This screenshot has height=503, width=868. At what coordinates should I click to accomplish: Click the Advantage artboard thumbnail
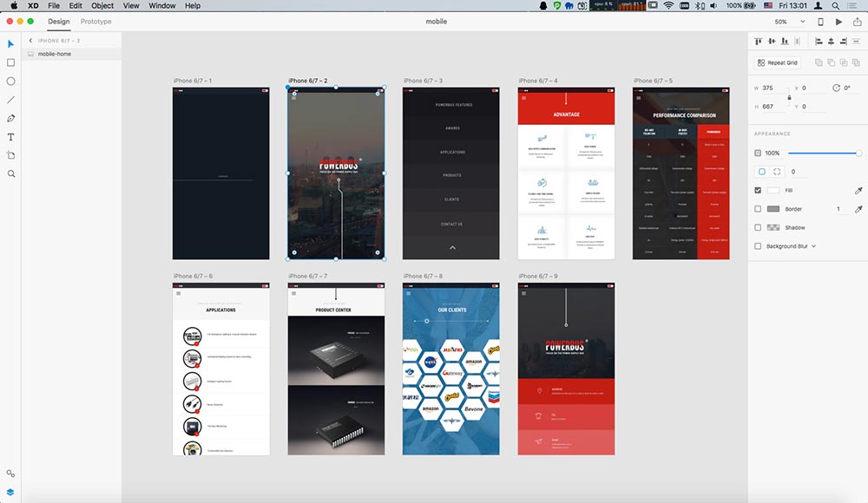coord(566,173)
